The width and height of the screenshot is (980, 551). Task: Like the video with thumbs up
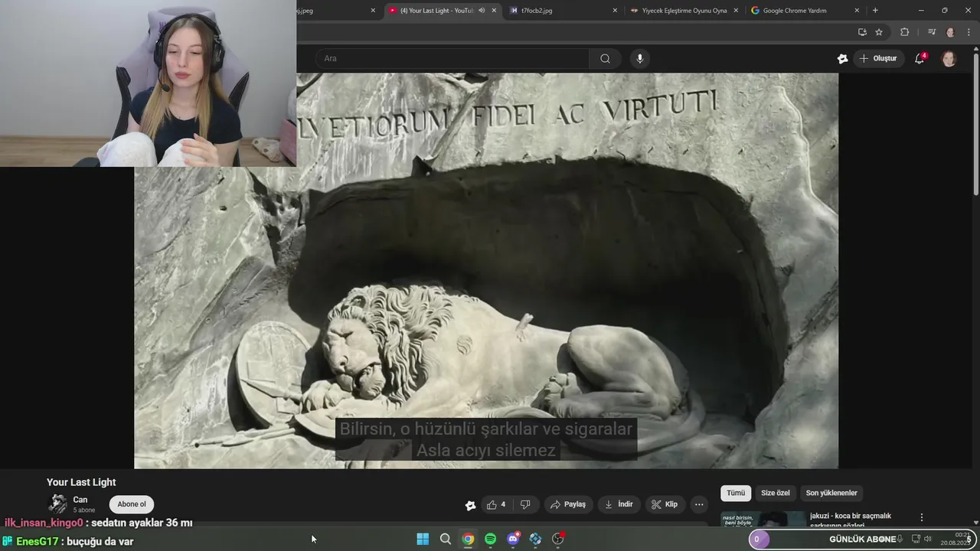coord(496,504)
